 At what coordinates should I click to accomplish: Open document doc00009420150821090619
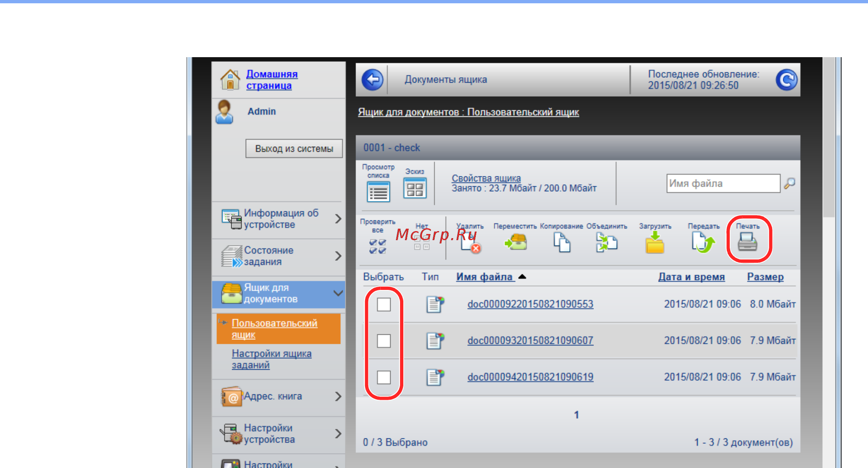click(530, 377)
